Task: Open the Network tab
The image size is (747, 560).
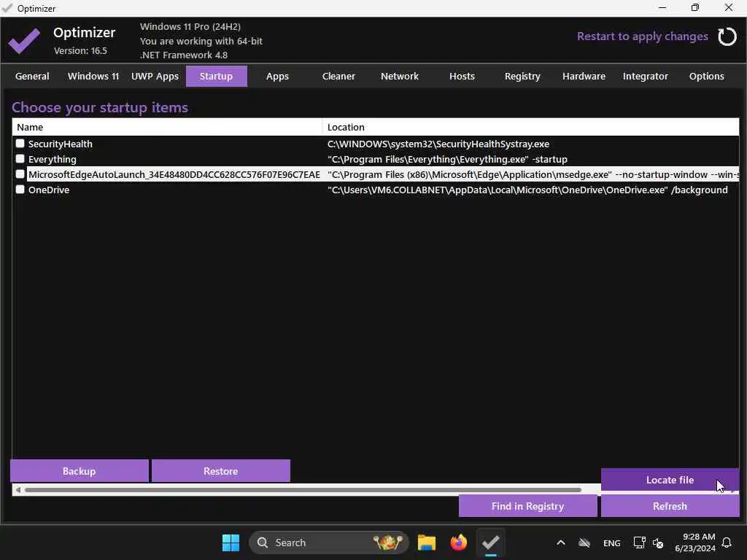Action: (400, 76)
